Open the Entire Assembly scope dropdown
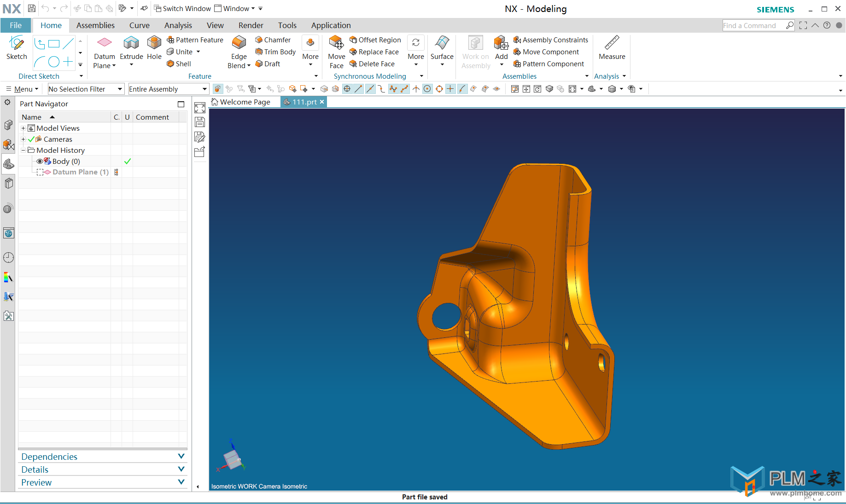Image resolution: width=846 pixels, height=504 pixels. (169, 89)
